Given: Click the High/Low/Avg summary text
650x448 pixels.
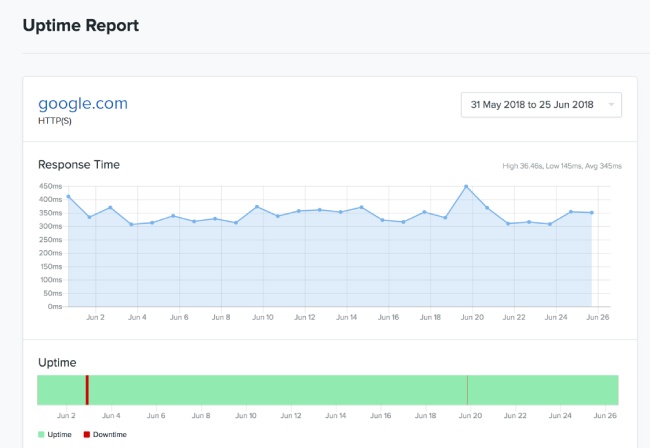Looking at the screenshot, I should pos(562,166).
